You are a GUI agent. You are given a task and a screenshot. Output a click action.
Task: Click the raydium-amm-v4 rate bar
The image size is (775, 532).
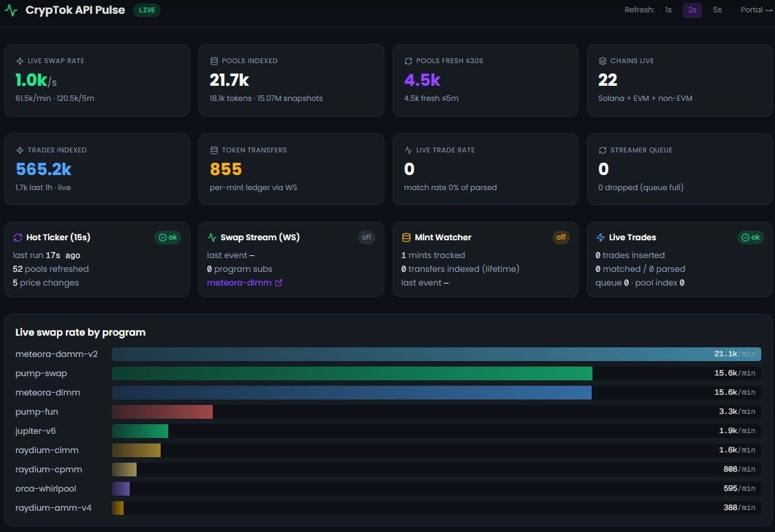(117, 508)
